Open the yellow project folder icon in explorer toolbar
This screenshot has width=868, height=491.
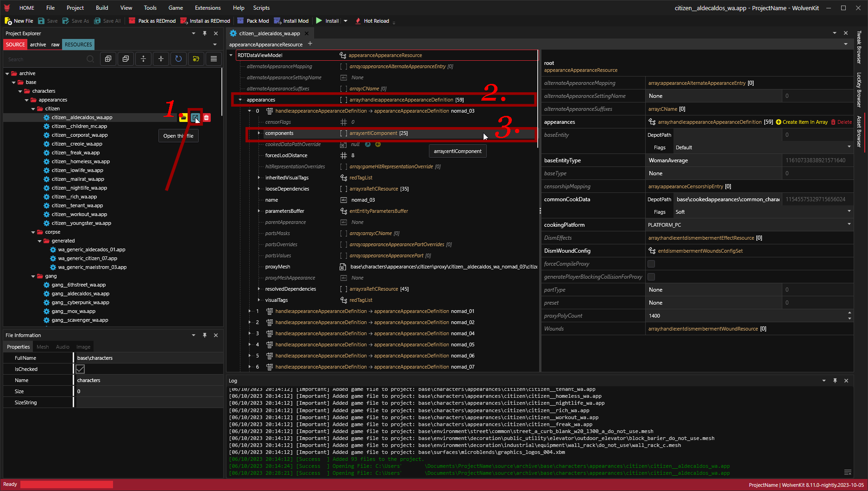pyautogui.click(x=196, y=59)
